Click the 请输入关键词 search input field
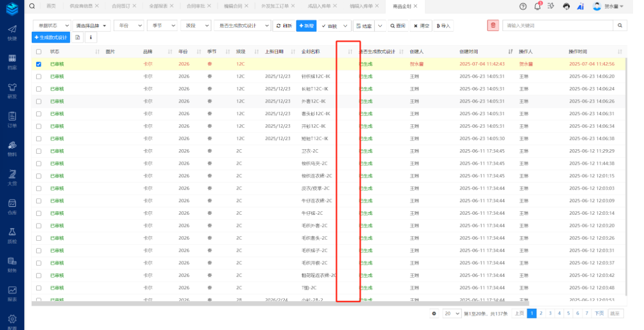The width and height of the screenshot is (644, 330). 557,26
